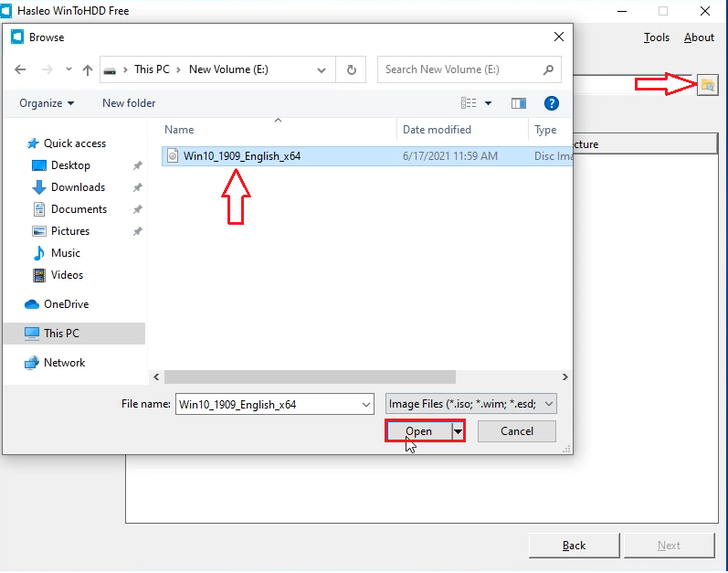Click the disc image icon of Win10_1909_English_x64
This screenshot has height=573, width=728.
173,156
